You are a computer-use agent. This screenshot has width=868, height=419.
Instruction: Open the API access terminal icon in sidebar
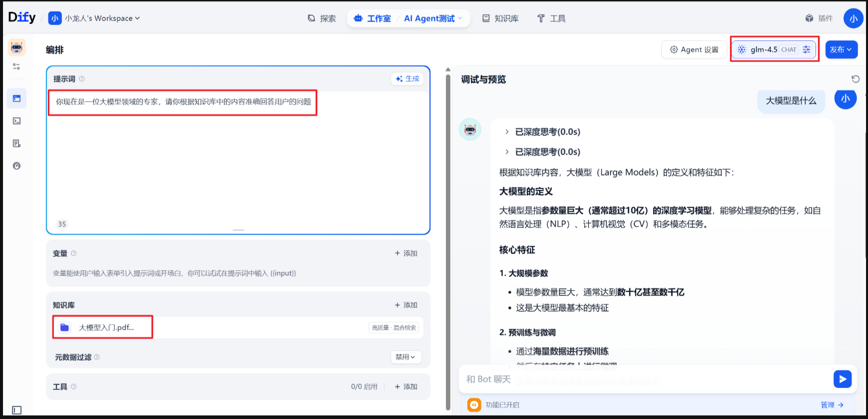[x=16, y=121]
